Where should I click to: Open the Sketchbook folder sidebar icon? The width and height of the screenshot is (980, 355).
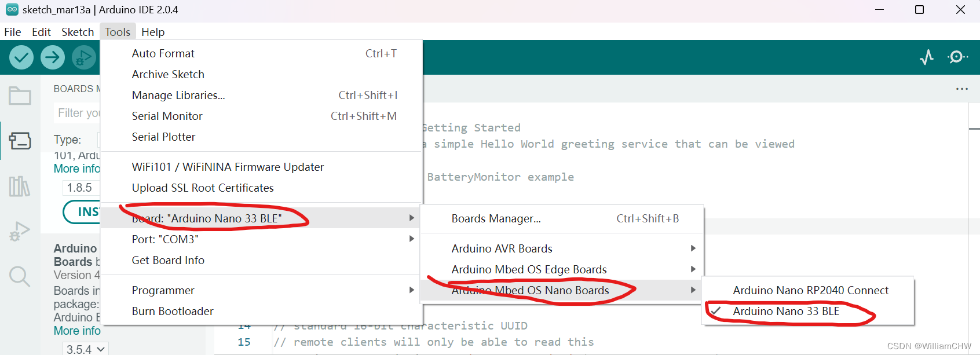click(20, 96)
